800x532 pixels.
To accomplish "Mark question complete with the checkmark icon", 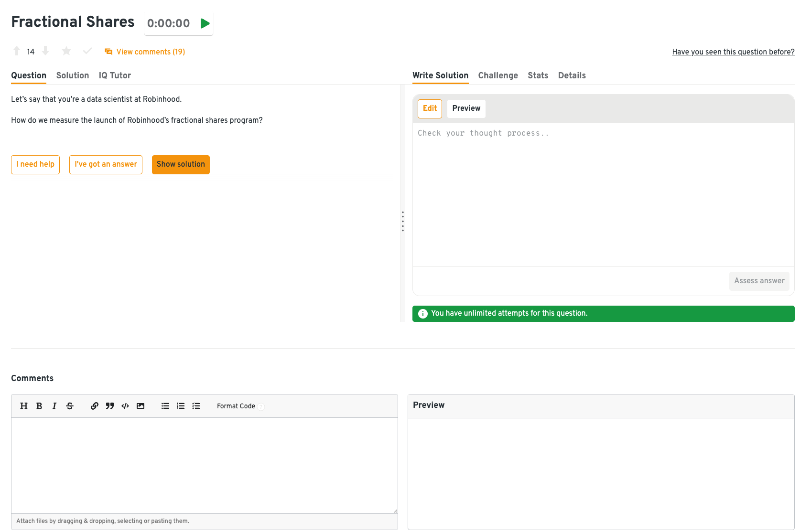I will (87, 51).
